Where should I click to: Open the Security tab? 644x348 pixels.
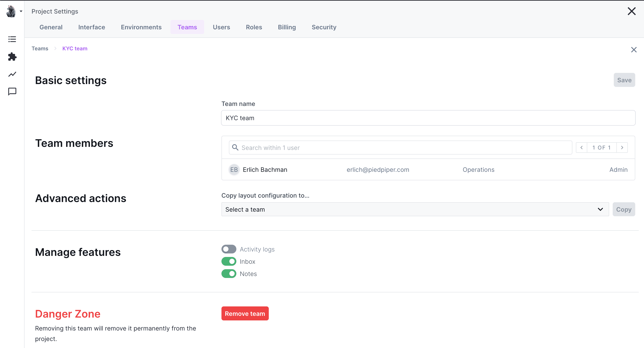coord(324,27)
